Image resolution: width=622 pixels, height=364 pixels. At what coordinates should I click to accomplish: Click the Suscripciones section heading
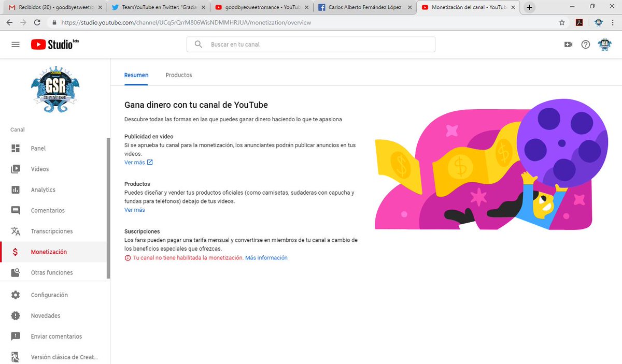point(142,231)
